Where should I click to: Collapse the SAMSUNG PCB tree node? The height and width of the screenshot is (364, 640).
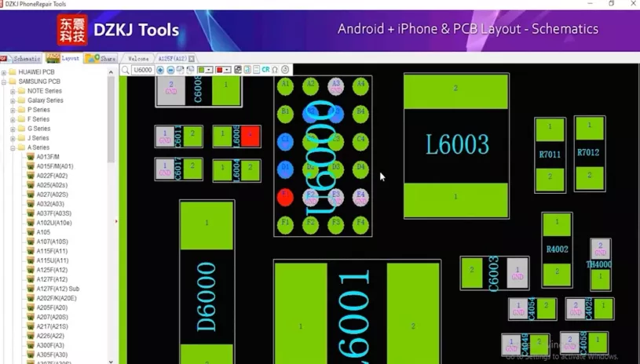pos(4,82)
